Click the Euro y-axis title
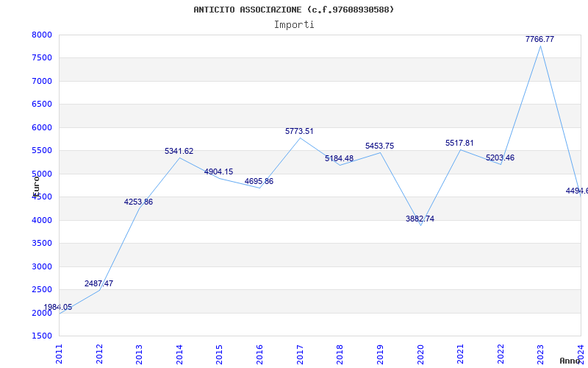The width and height of the screenshot is (588, 368). pyautogui.click(x=36, y=185)
